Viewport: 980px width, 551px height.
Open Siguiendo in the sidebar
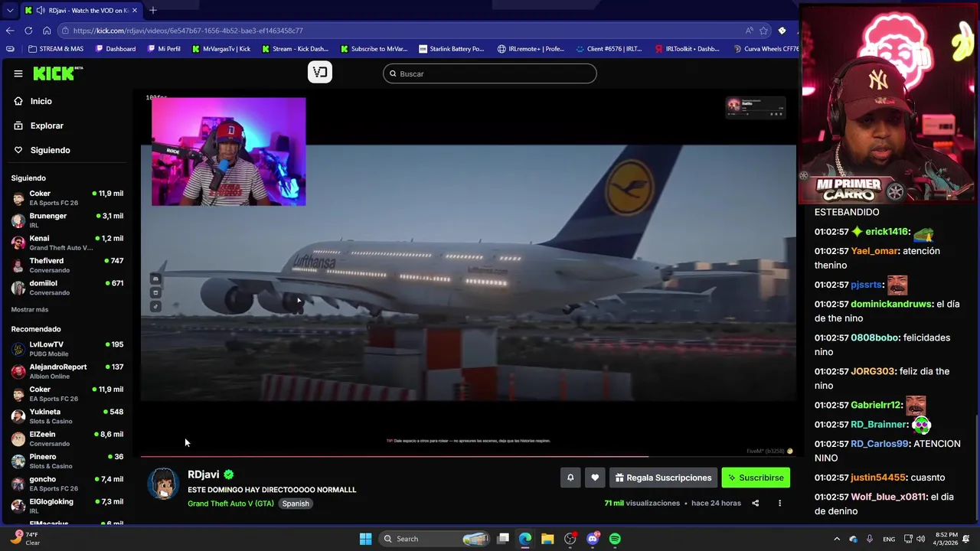(50, 150)
